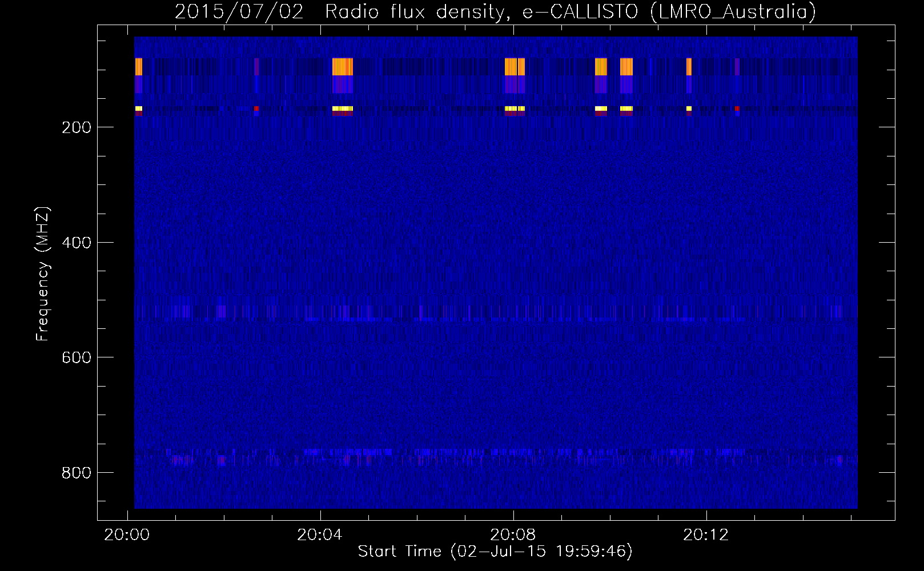Click the 20:00 time tick label
The image size is (924, 571).
click(x=127, y=535)
